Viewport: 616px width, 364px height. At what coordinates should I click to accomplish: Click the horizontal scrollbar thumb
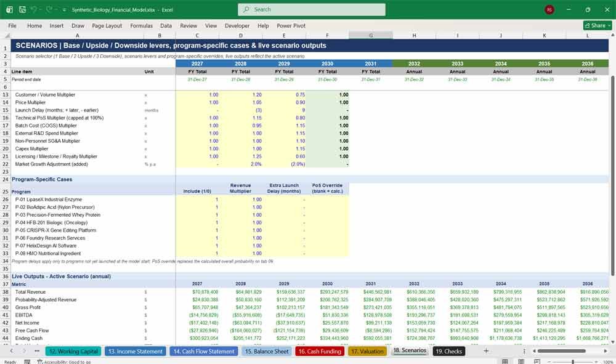tap(561, 351)
